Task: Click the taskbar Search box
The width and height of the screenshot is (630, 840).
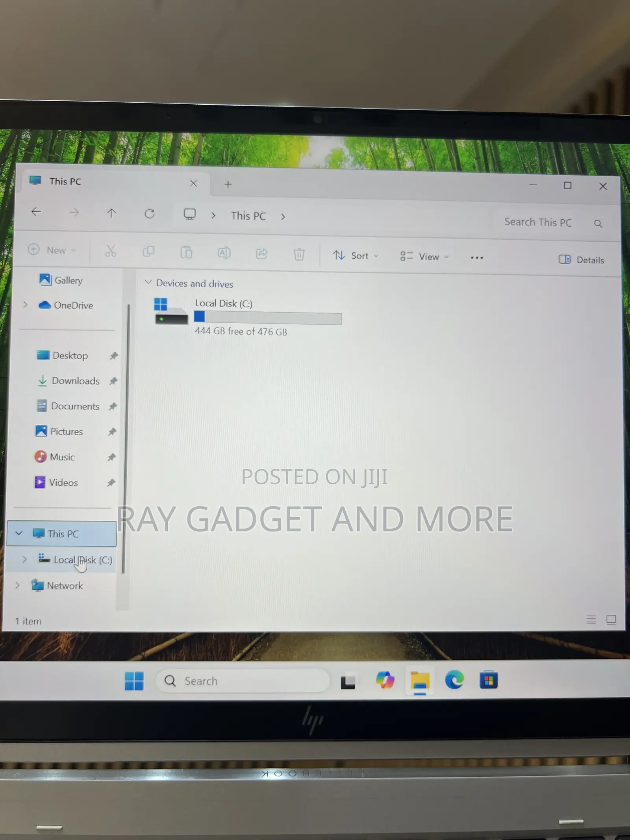Action: coord(243,681)
